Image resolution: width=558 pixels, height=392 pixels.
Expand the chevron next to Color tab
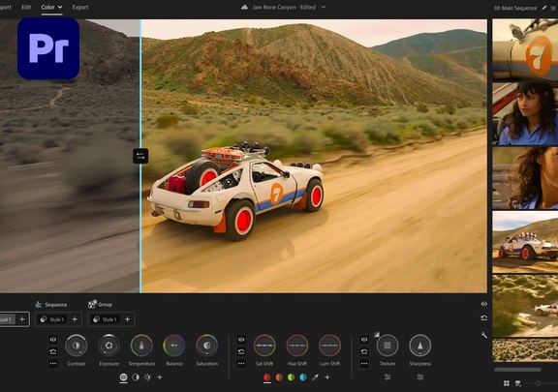60,7
